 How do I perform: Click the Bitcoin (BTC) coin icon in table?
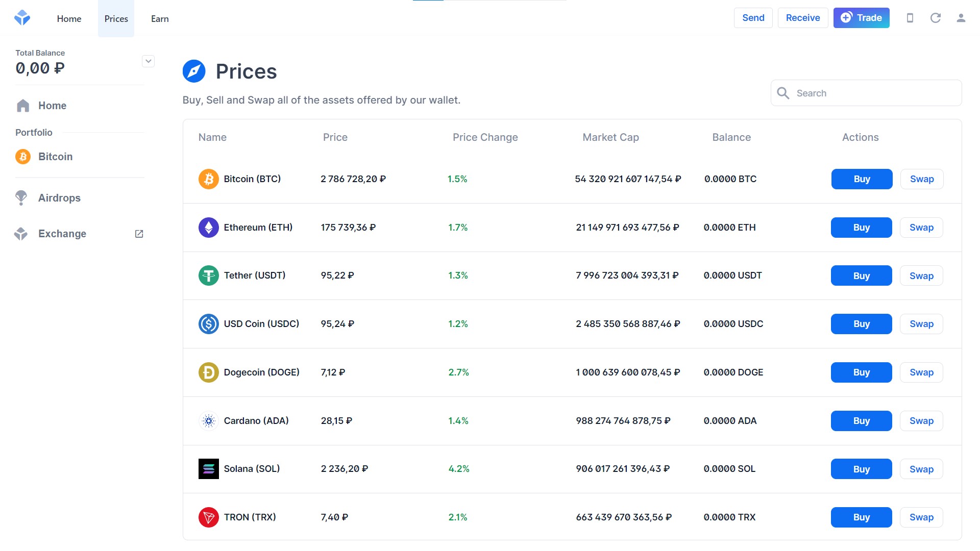point(208,179)
